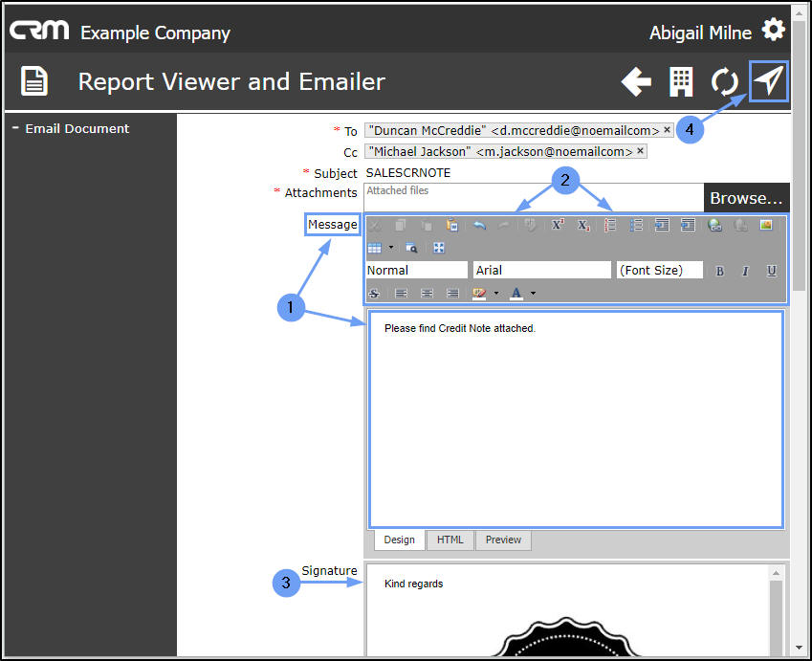Toggle italic formatting
Viewport: 812px width, 661px height.
pos(745,271)
